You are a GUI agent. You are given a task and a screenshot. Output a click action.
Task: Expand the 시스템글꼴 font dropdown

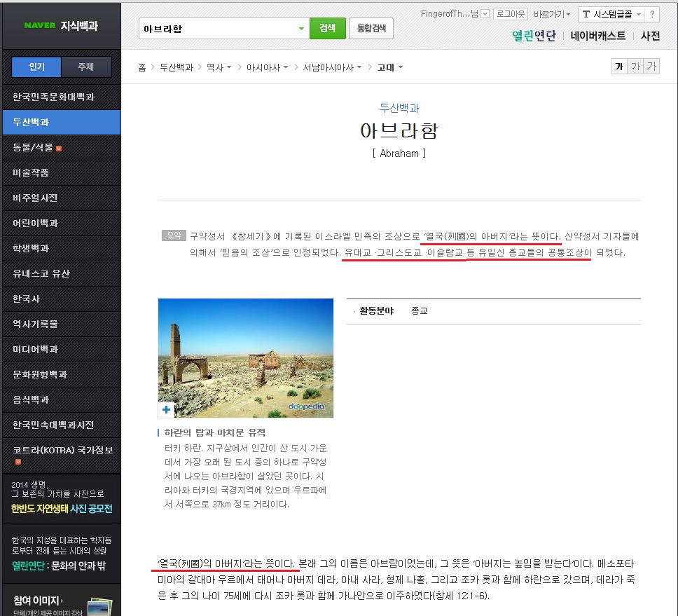pyautogui.click(x=609, y=14)
